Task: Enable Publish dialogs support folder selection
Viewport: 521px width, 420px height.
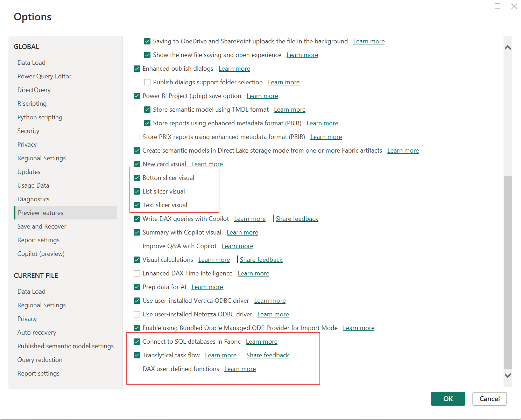Action: click(x=147, y=82)
